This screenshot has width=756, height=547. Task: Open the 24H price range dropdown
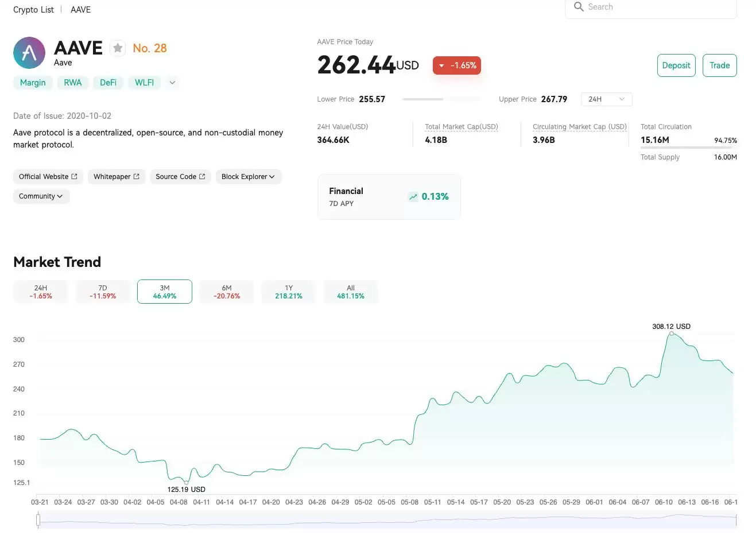[x=606, y=99]
